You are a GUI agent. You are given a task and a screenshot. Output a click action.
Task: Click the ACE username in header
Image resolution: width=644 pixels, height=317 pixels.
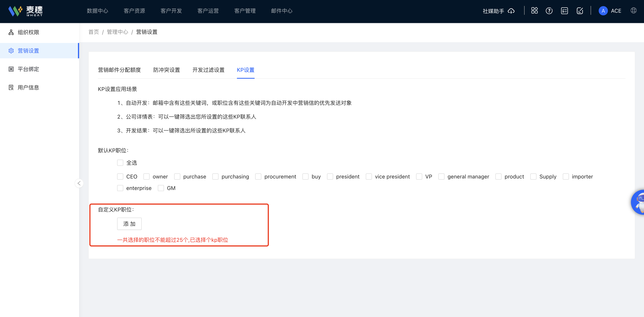(616, 11)
